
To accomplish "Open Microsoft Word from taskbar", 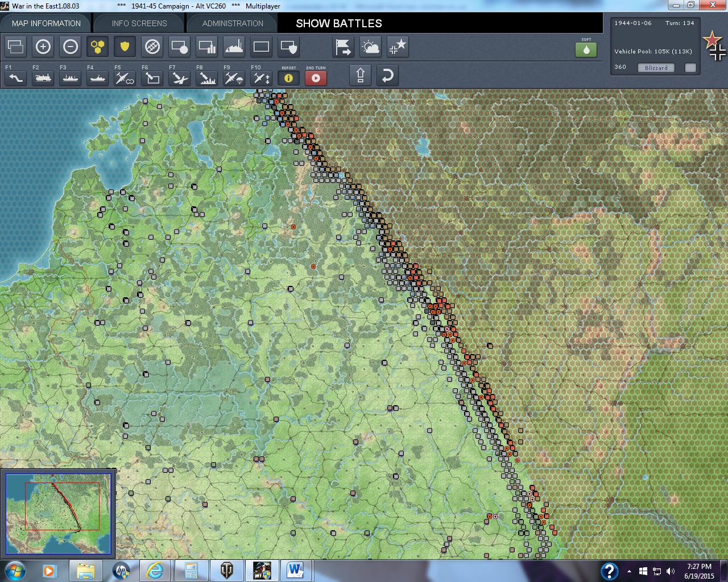I will (x=296, y=571).
